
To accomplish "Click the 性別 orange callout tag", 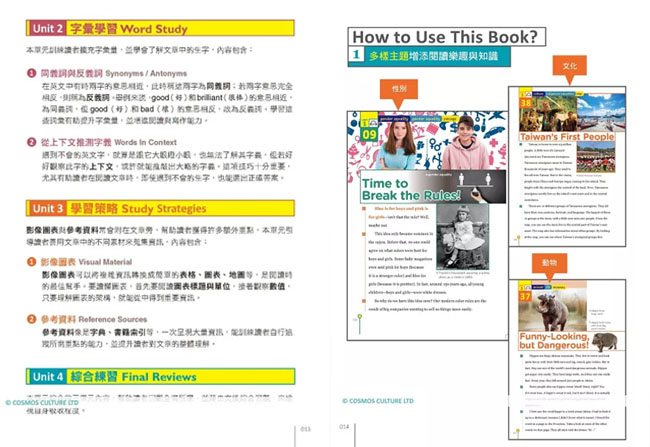I will click(x=399, y=91).
